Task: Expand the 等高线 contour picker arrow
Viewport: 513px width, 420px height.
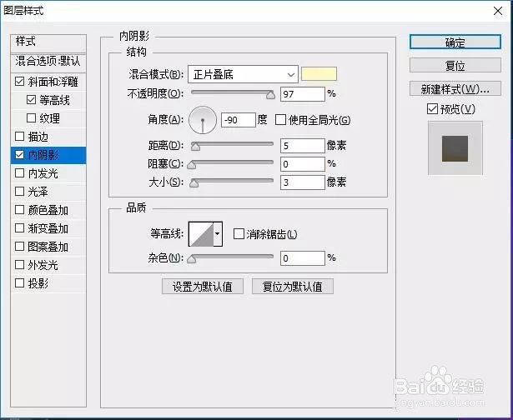Action: [218, 234]
